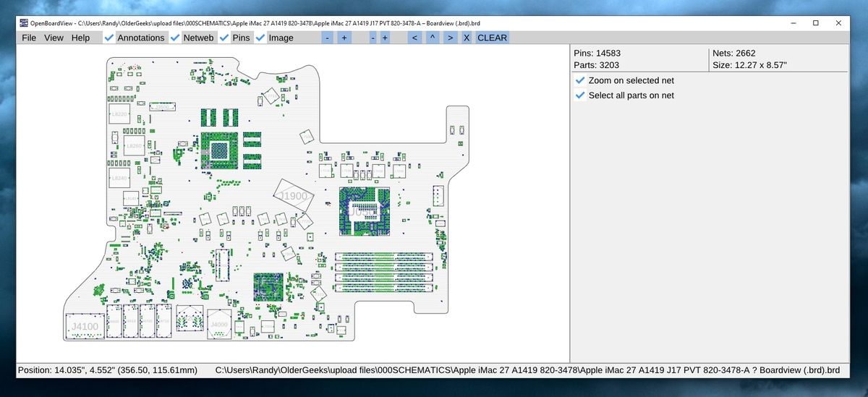Select inductor L8220 on the board
Viewport: 868px width, 397px height.
tap(119, 114)
